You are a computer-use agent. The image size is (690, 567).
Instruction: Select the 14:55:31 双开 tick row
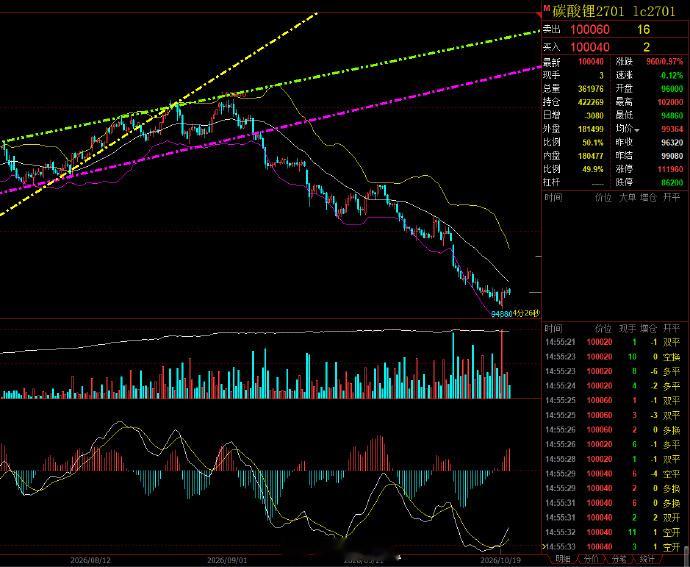613,517
